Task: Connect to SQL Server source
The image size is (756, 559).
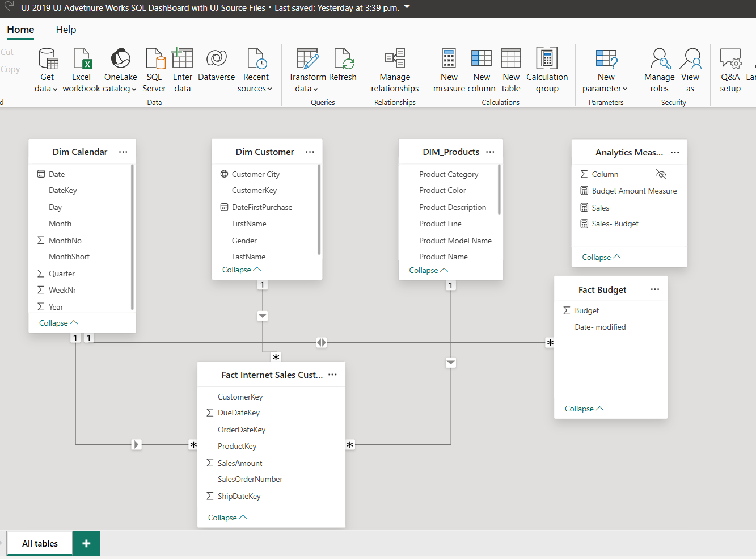Action: click(x=154, y=70)
